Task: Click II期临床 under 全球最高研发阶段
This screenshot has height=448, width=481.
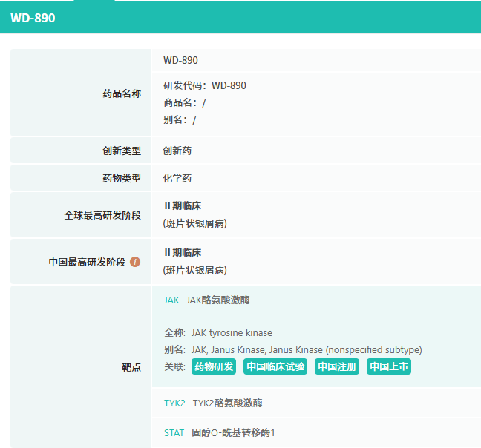Action: pyautogui.click(x=182, y=206)
